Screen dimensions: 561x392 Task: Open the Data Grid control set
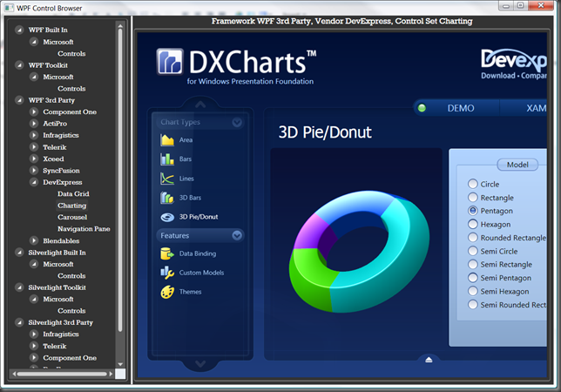[73, 194]
